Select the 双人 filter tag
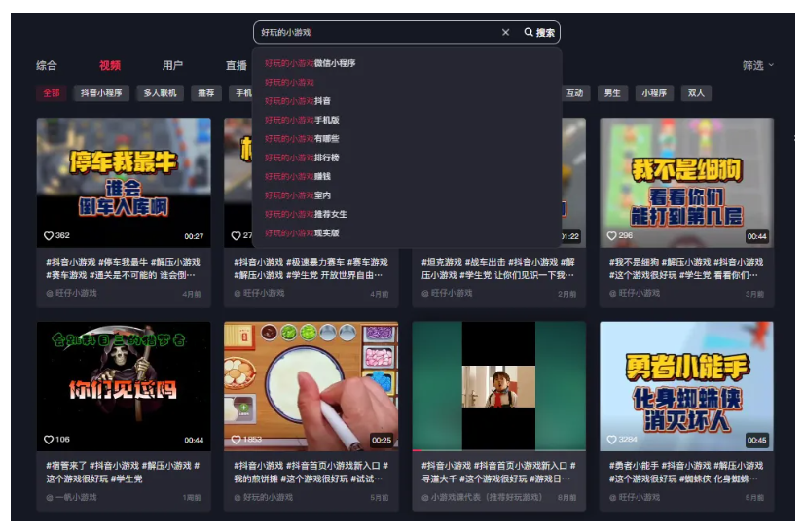804x532 pixels. click(x=696, y=93)
